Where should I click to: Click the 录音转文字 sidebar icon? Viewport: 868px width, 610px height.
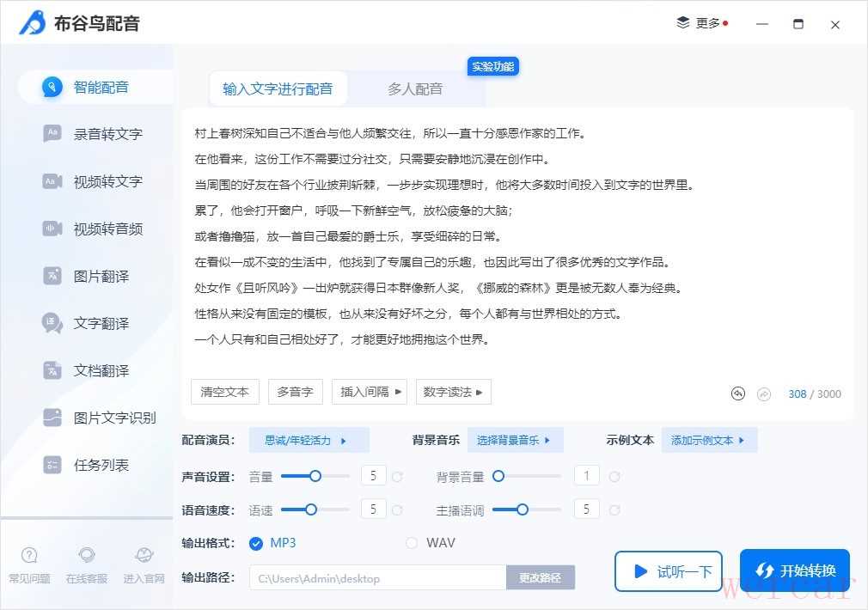[52, 133]
